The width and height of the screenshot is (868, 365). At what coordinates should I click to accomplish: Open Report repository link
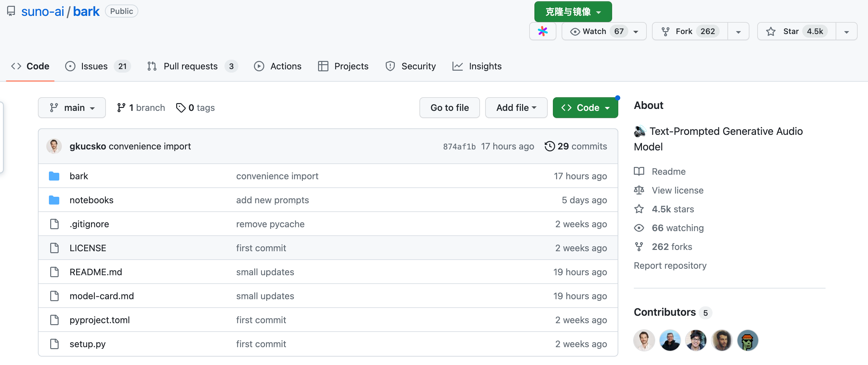pos(670,265)
